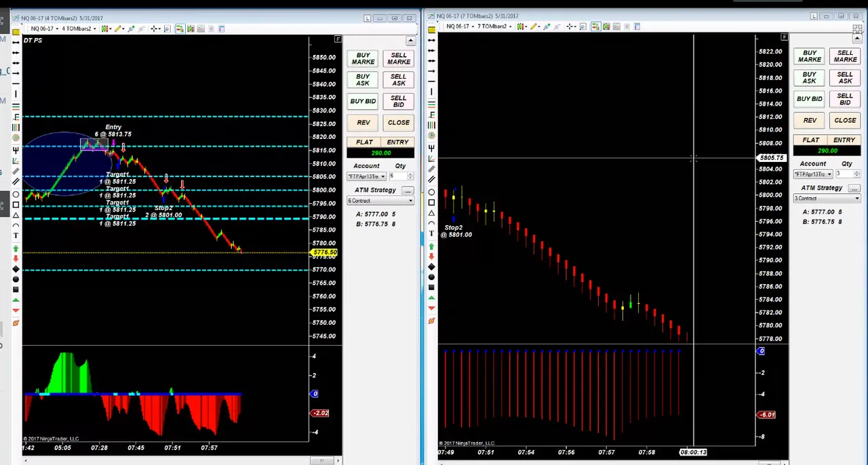Pick ellipse drawing tool in left chart
The image size is (868, 465).
[16, 194]
